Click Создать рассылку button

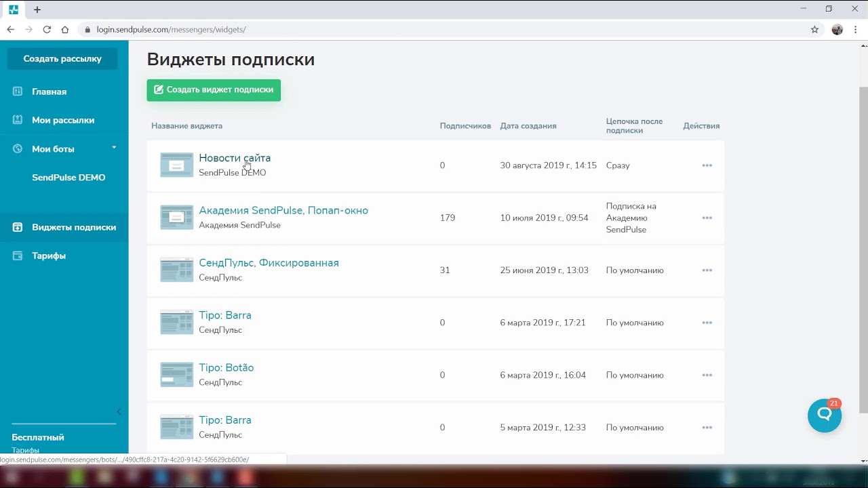tap(62, 58)
